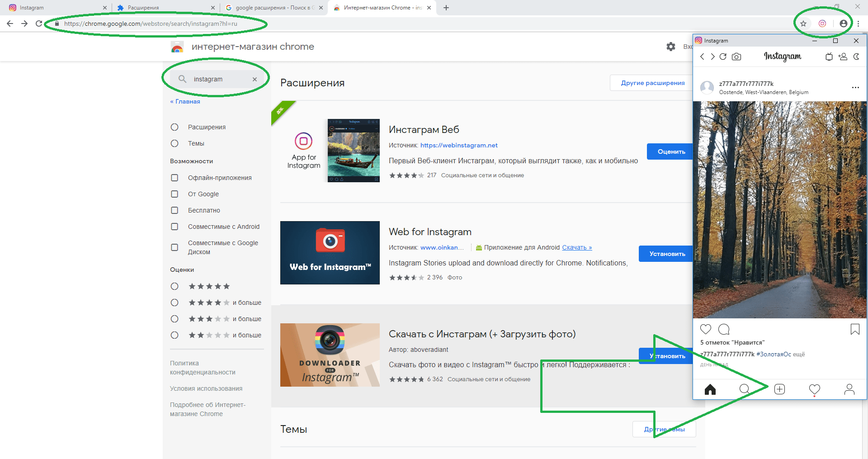Check the Совместимые с Android checkbox
Screen dimensions: 868x459
point(175,227)
